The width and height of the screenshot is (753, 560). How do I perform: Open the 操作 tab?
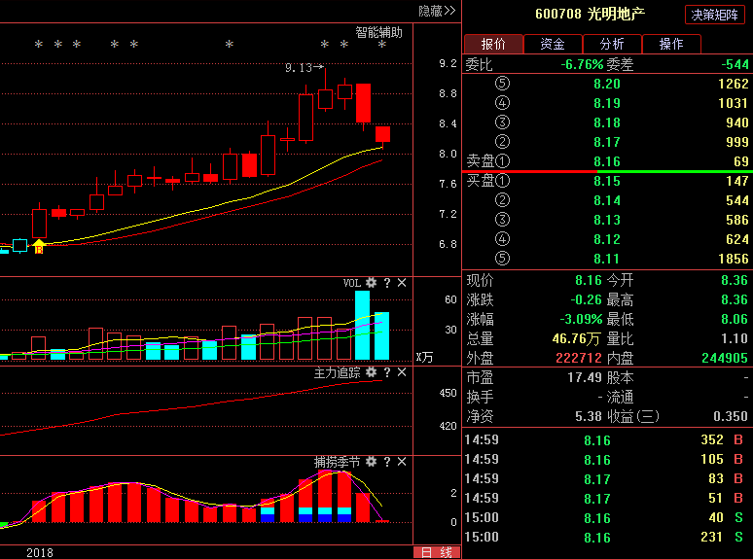coord(671,44)
